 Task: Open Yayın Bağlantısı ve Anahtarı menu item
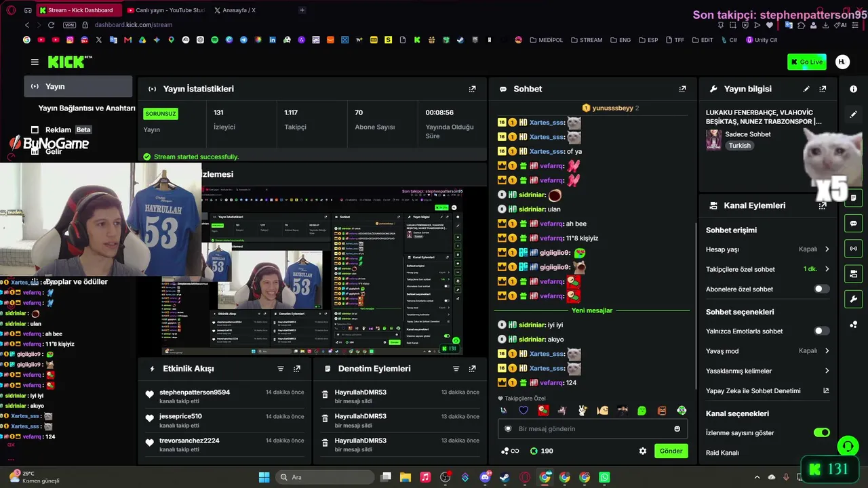click(87, 108)
